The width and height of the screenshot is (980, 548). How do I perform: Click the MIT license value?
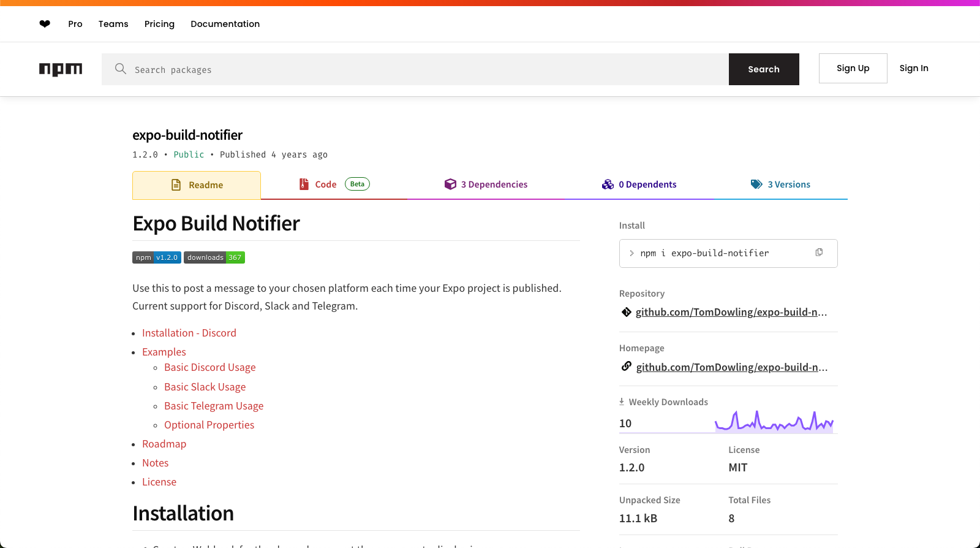pyautogui.click(x=737, y=467)
